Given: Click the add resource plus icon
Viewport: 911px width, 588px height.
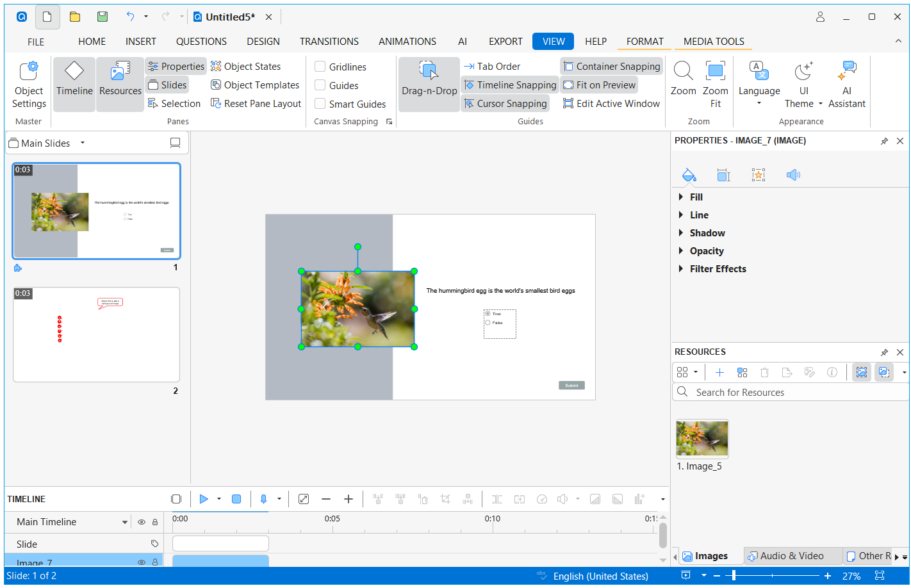Looking at the screenshot, I should click(x=719, y=372).
